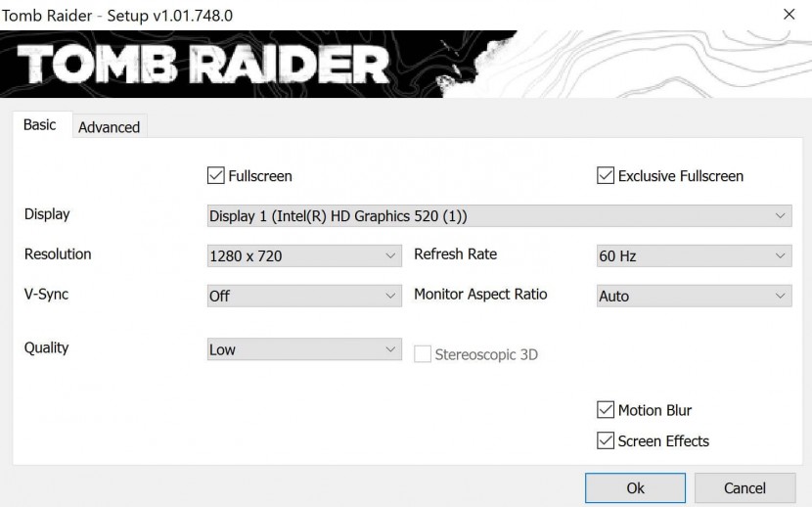Image resolution: width=812 pixels, height=507 pixels.
Task: Click the window title 'Tomb Raider - Setup v1.01.748.0'
Action: [x=117, y=16]
